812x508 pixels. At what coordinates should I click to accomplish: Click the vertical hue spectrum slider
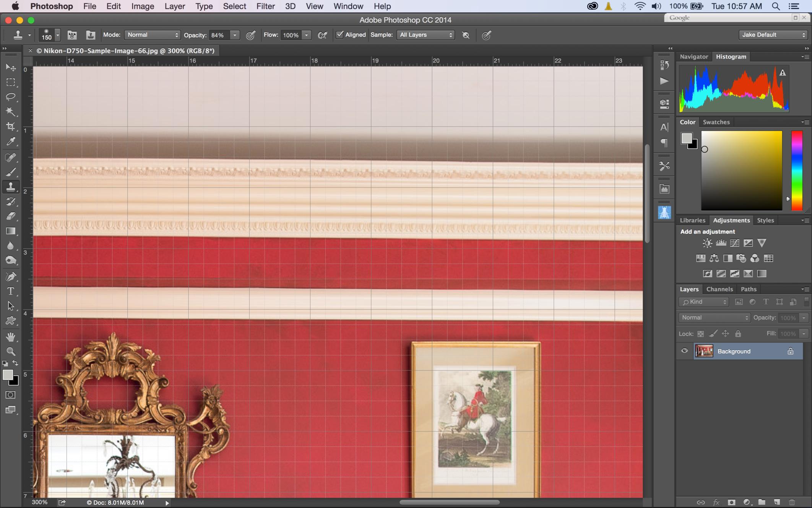click(x=797, y=170)
